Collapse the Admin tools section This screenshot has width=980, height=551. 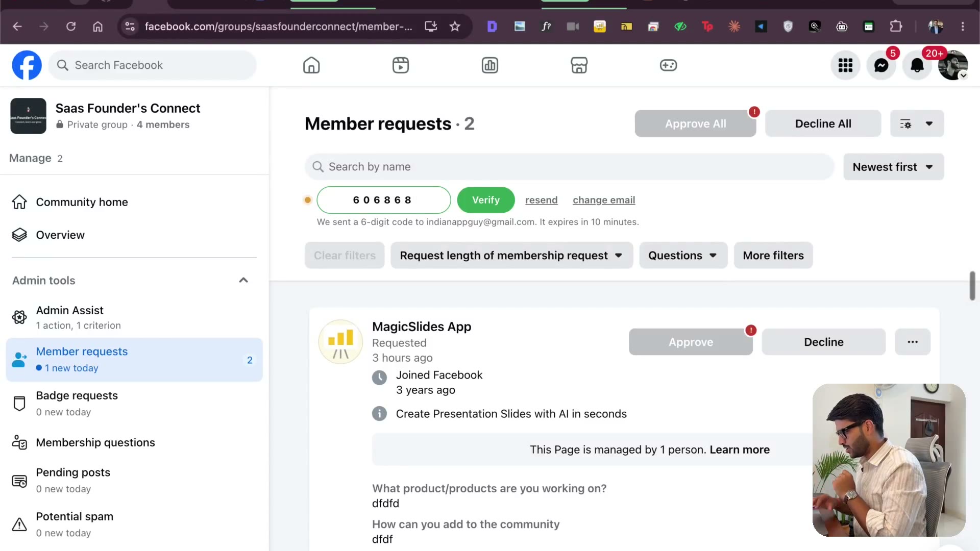tap(243, 280)
